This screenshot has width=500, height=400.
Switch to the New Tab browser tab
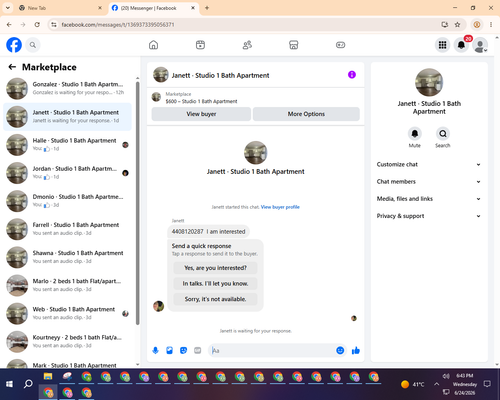coord(60,8)
